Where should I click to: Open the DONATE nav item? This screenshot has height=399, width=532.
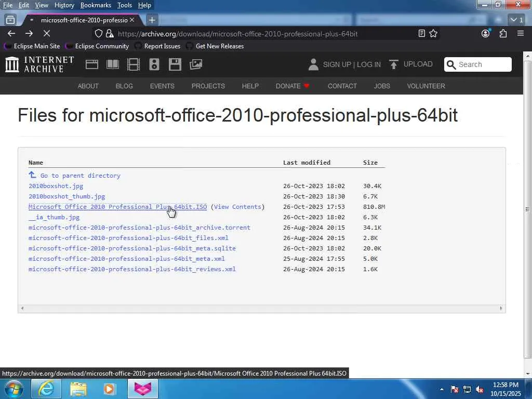pos(292,86)
